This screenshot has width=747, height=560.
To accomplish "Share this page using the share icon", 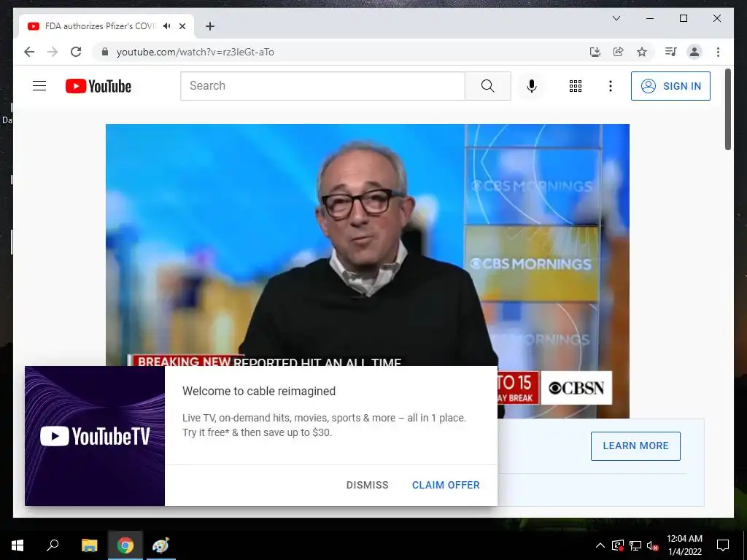I will pyautogui.click(x=619, y=52).
